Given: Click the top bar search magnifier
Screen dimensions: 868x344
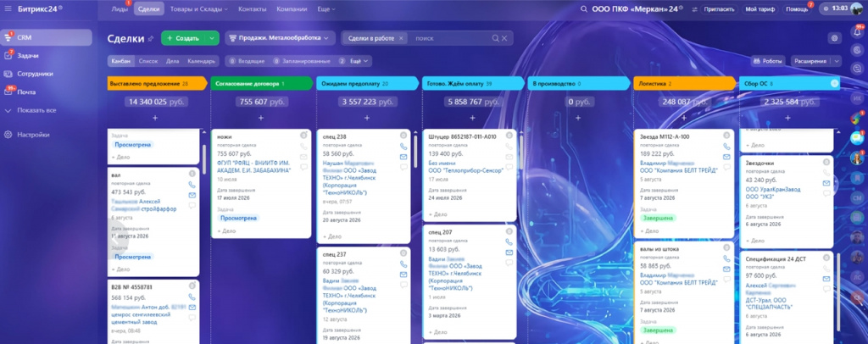Looking at the screenshot, I should [x=583, y=8].
